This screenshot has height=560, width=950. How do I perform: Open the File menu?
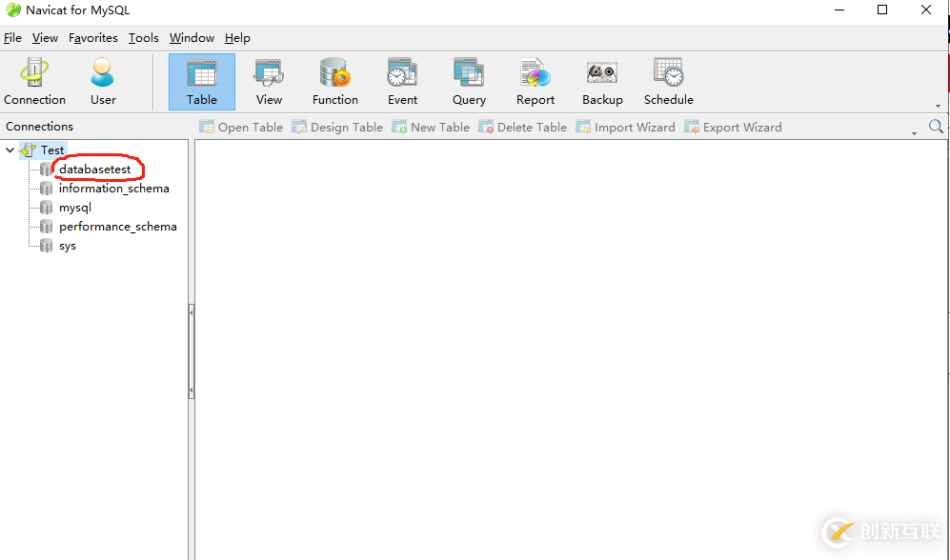(12, 37)
